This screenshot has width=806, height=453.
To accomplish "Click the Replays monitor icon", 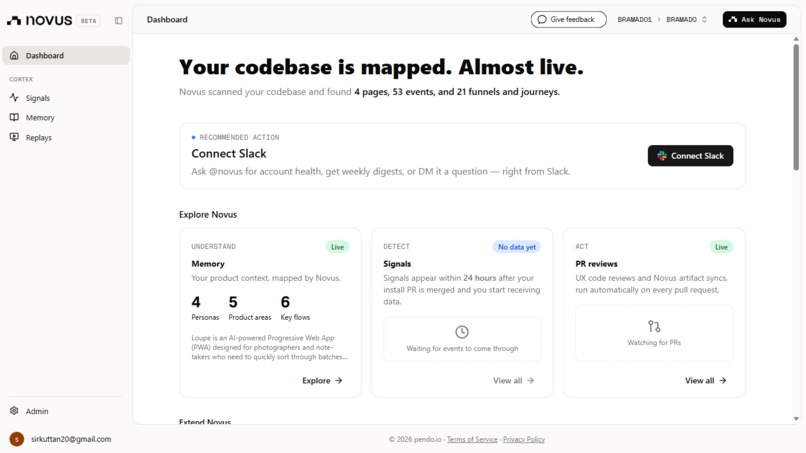I will click(x=14, y=137).
